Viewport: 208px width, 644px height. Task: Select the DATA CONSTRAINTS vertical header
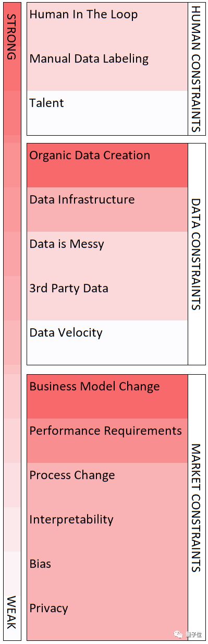(x=196, y=254)
